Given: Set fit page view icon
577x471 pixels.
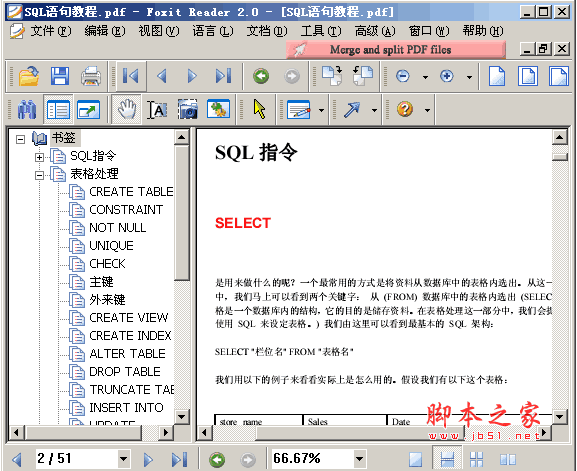Looking at the screenshot, I should (528, 76).
